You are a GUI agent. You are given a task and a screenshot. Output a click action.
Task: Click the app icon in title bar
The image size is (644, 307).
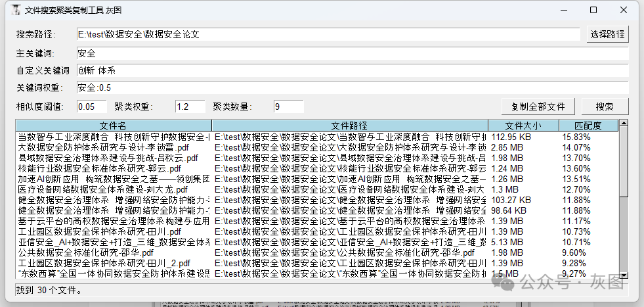(x=15, y=10)
